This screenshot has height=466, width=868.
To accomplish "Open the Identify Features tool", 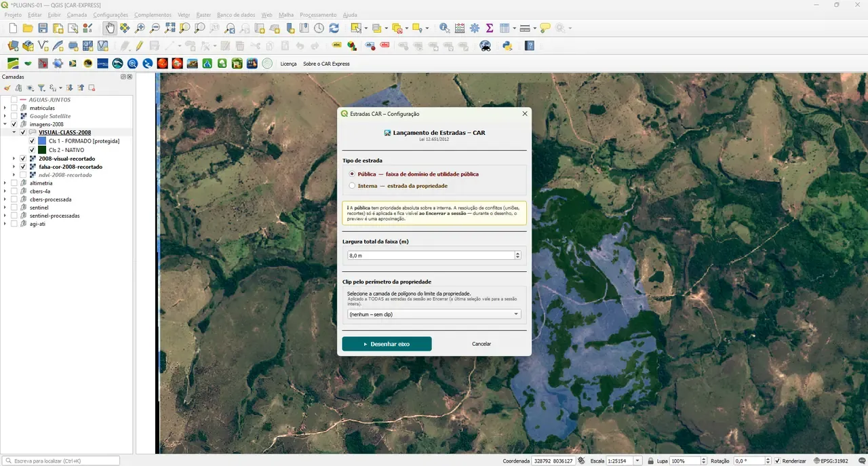I will pos(444,28).
